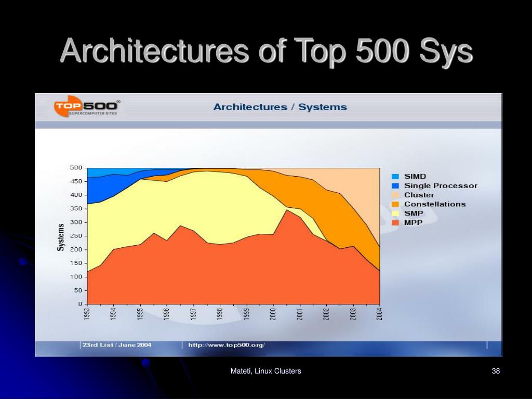
Task: Click the Constellations legend swatch
Action: coord(395,204)
